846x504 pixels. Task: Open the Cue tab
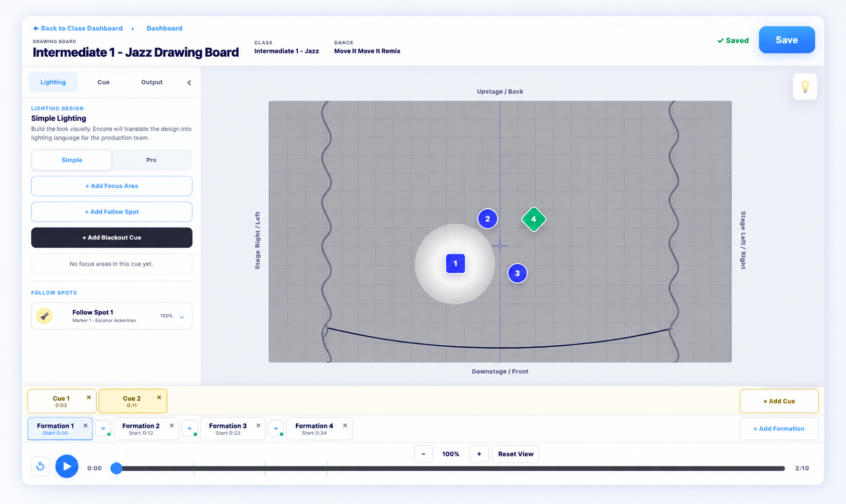point(104,82)
